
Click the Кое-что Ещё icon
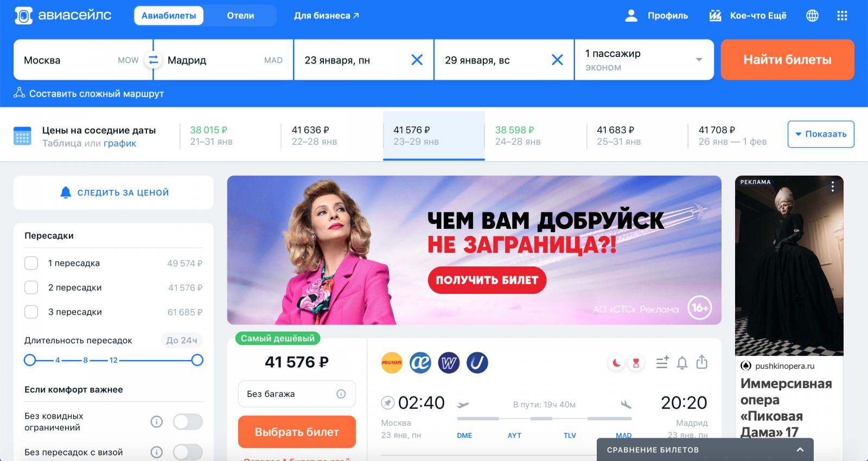[716, 16]
